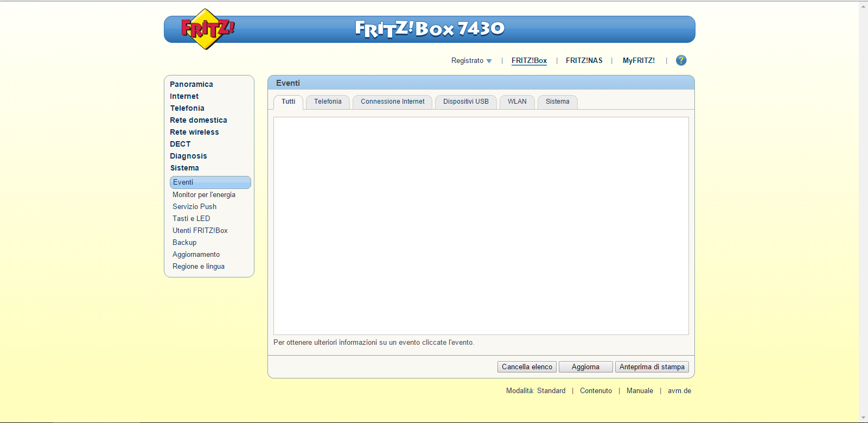868x423 pixels.
Task: Select the Connessione Internet tab
Action: pos(392,102)
